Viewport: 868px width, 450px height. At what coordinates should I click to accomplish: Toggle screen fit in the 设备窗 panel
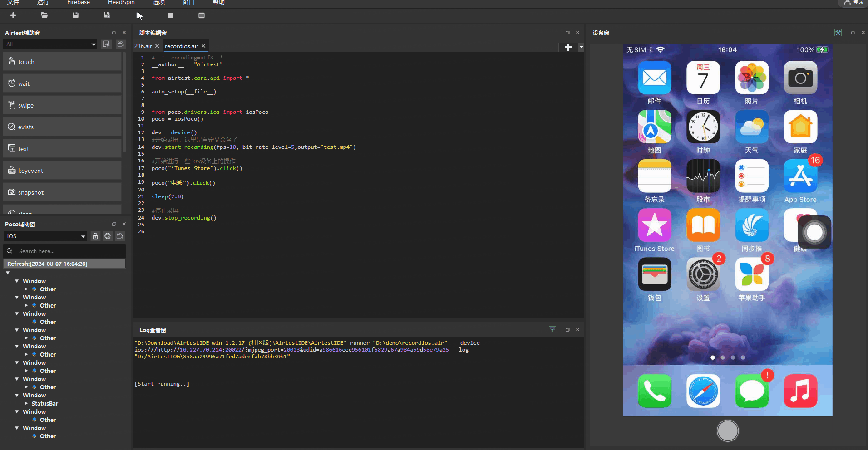coord(838,33)
